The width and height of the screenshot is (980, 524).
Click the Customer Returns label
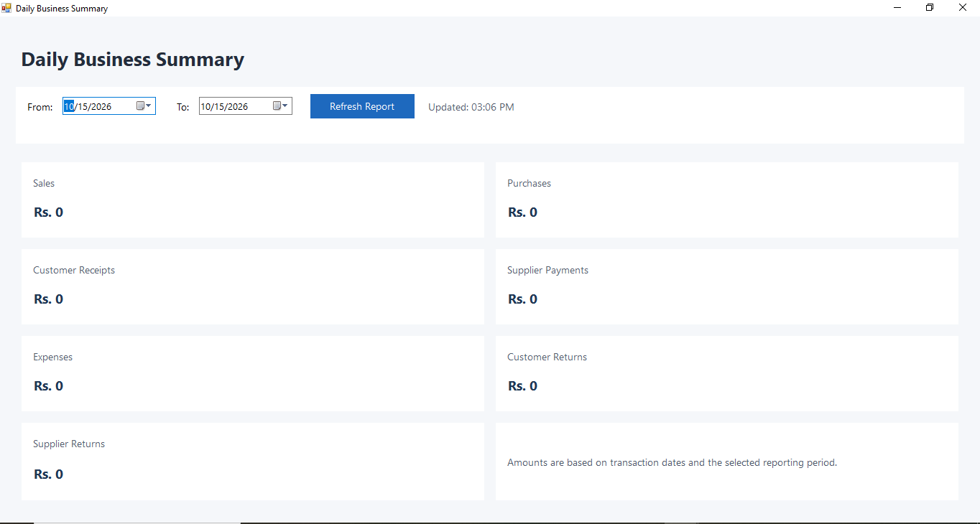click(x=547, y=357)
